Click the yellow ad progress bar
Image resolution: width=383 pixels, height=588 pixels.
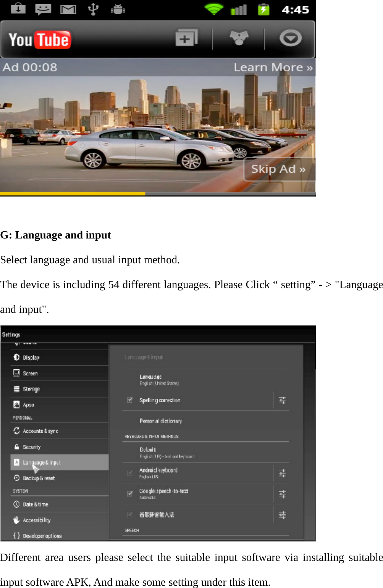coord(73,193)
